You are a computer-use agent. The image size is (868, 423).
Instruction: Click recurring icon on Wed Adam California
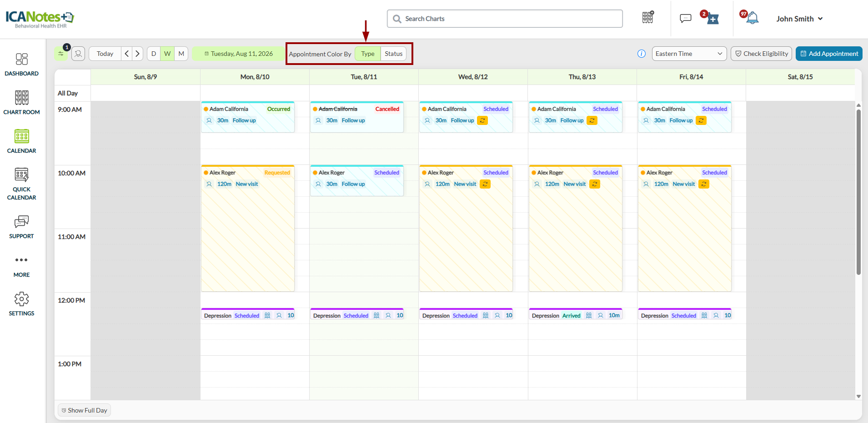482,120
